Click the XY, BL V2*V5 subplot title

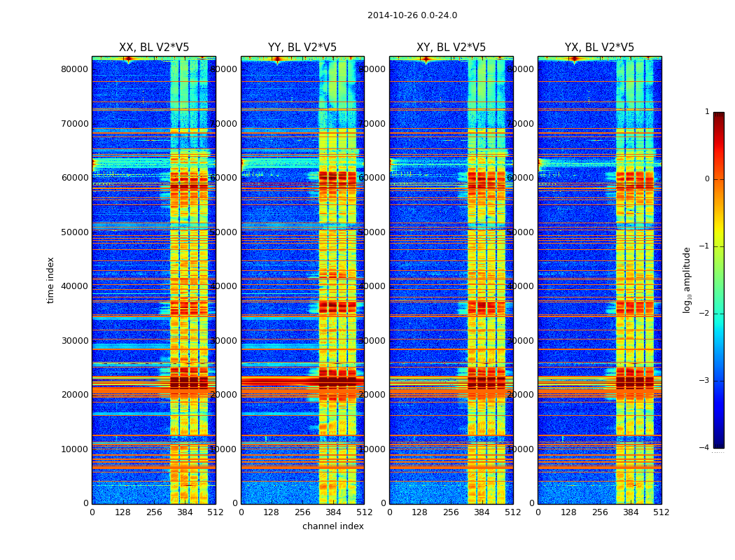[451, 48]
